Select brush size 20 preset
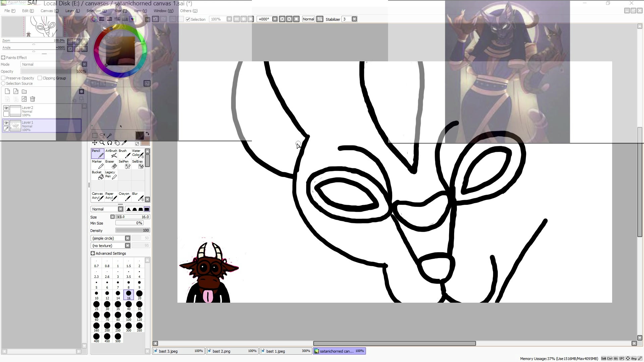The height and width of the screenshot is (362, 644). click(x=139, y=295)
